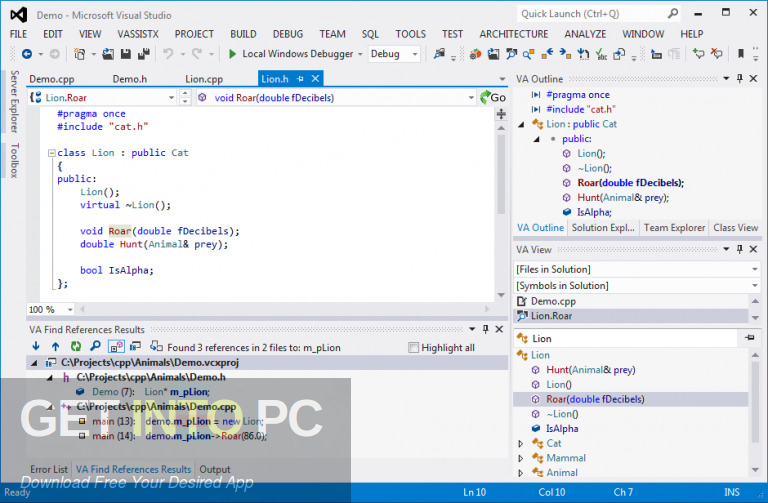This screenshot has width=768, height=503.
Task: Open the ARCHITECTURE menu
Action: point(514,34)
